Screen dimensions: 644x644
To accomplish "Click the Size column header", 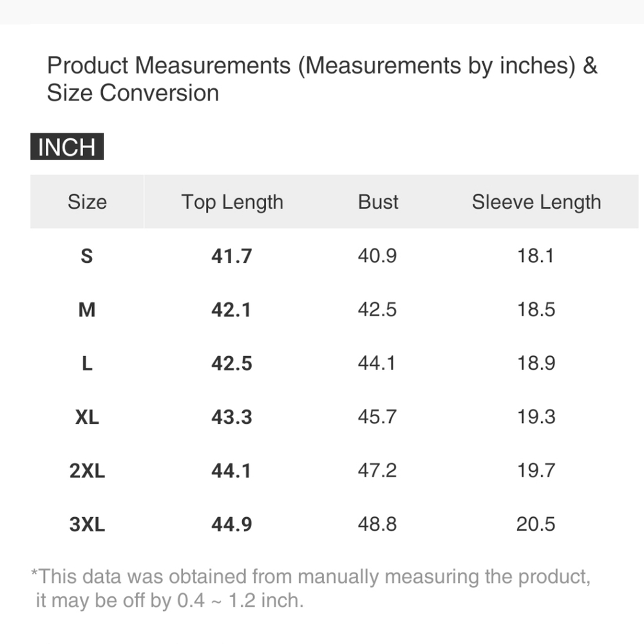I will pos(87,202).
